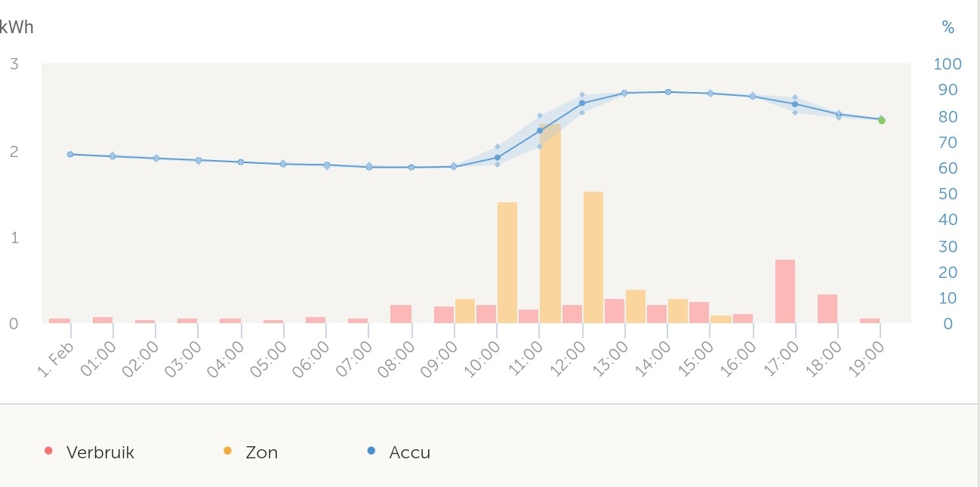Toggle the Zon series legend label
980x487 pixels.
click(x=261, y=453)
